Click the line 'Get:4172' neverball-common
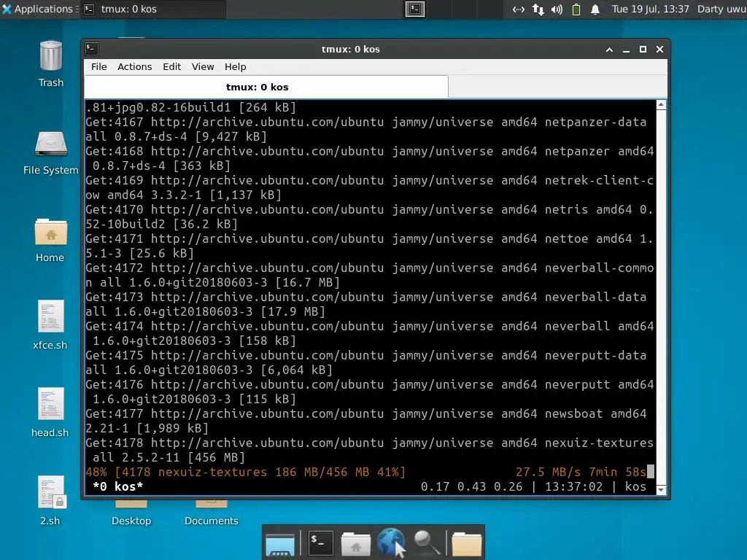 370,275
